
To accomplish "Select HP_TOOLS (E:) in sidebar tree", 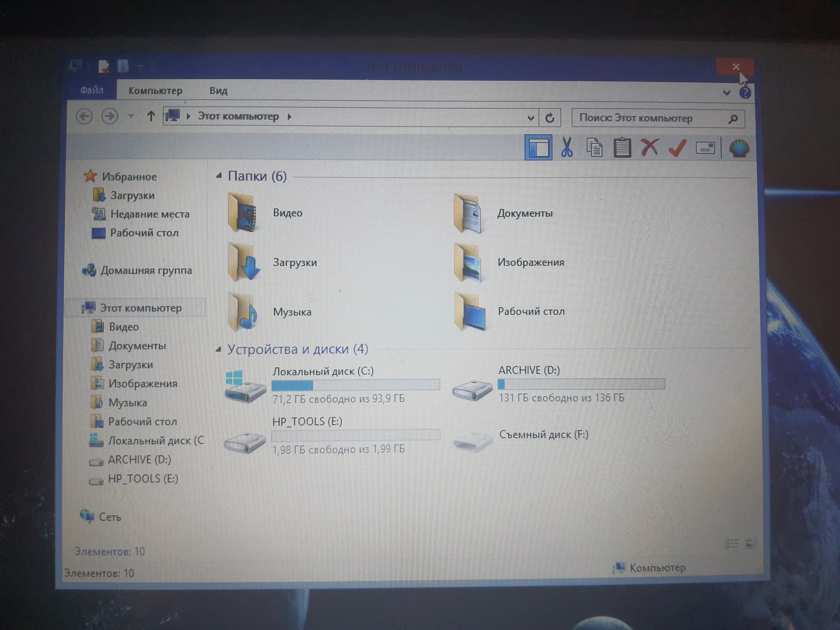I will coord(133,479).
